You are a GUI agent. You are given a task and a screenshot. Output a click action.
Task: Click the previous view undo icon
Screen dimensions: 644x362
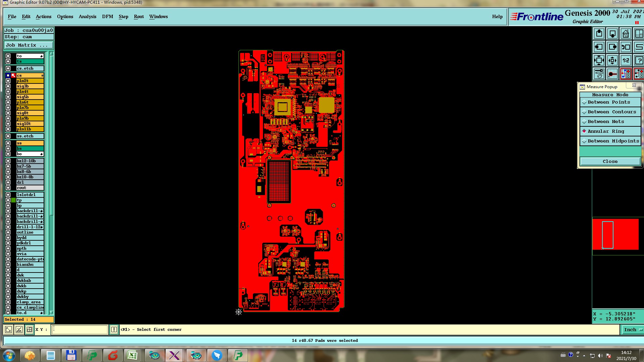pos(626,47)
